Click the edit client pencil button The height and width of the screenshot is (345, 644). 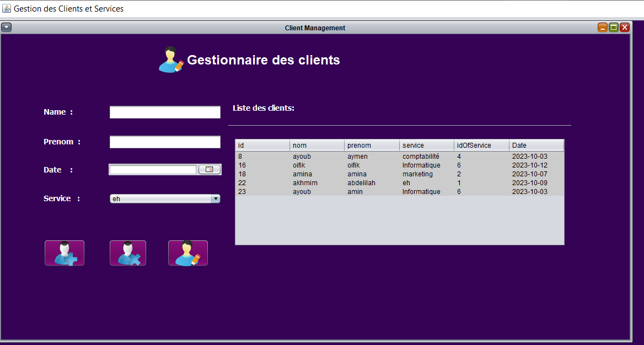coord(187,253)
